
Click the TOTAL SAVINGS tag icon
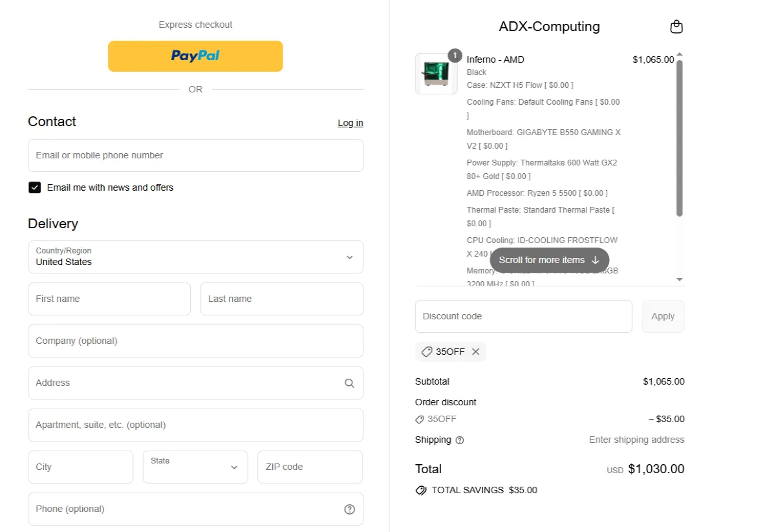(x=421, y=490)
